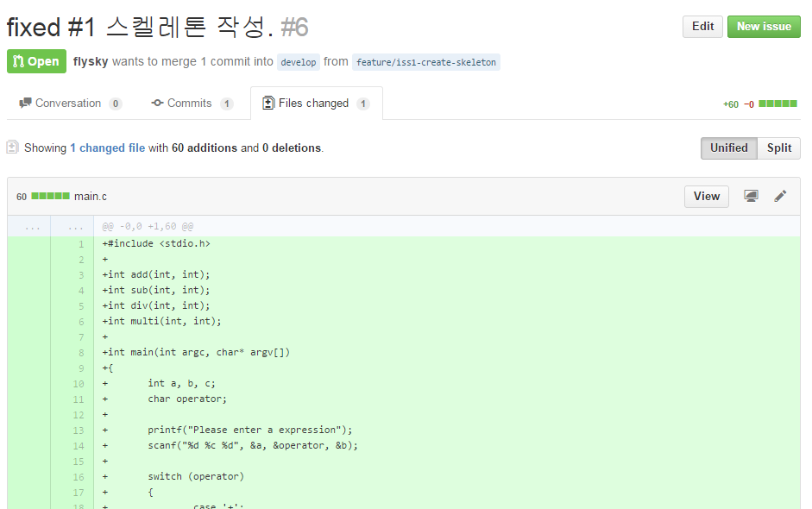The height and width of the screenshot is (509, 812).
Task: Click the diffstat bar next to main.c
Action: coord(50,196)
